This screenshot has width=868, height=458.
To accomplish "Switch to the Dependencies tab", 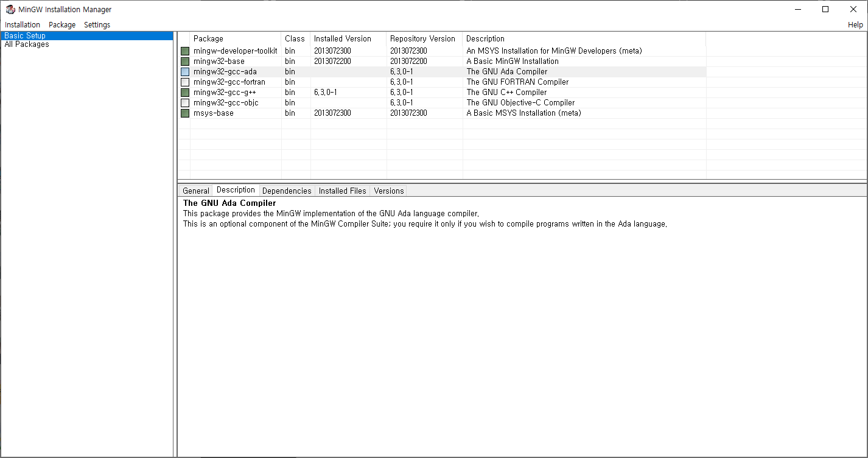I will (x=287, y=191).
